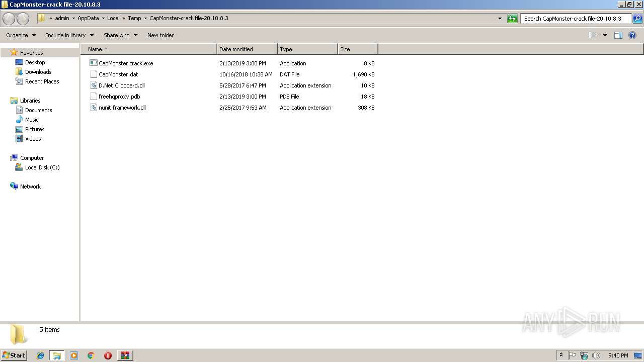
Task: Click the search magnifier icon
Action: click(x=637, y=19)
